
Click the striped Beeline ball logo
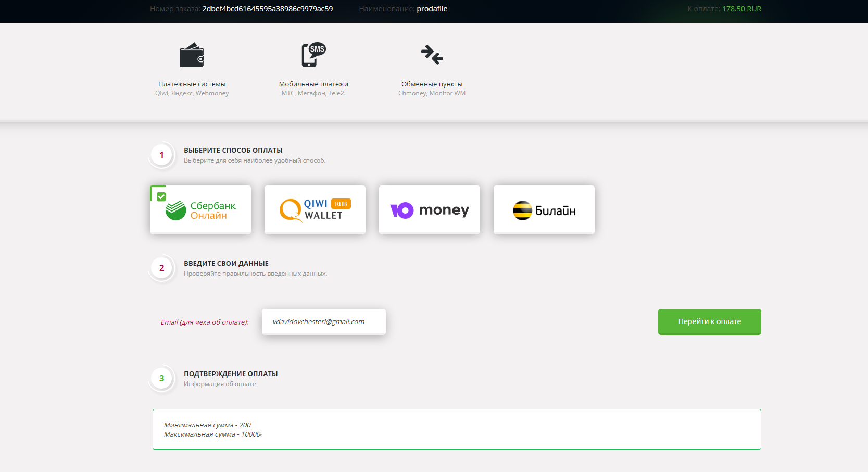522,210
